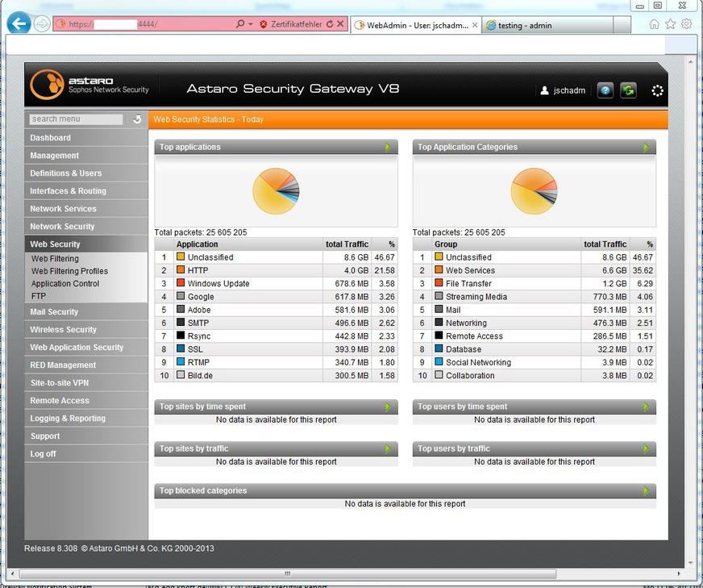The height and width of the screenshot is (588, 703).
Task: Open browser favorites star icon
Action: click(x=670, y=24)
